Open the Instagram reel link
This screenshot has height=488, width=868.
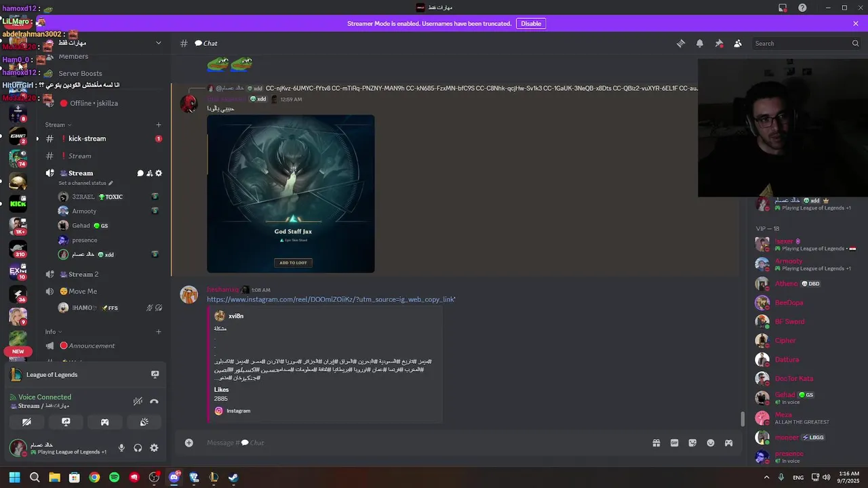point(331,300)
